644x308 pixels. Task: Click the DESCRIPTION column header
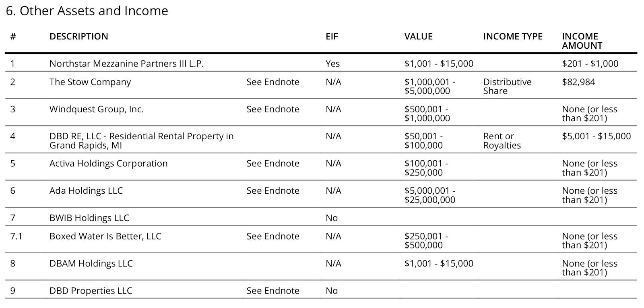click(x=78, y=37)
